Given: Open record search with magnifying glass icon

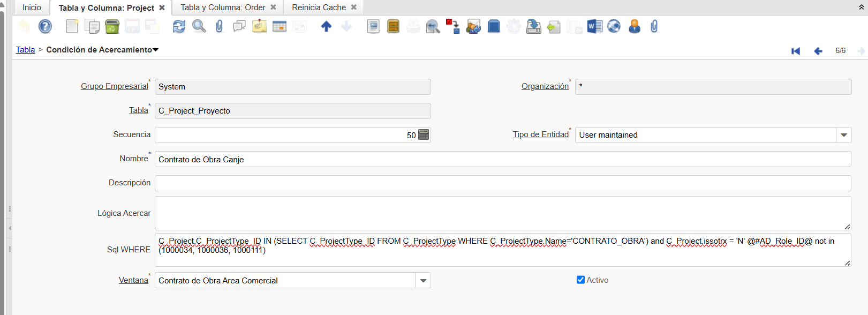Looking at the screenshot, I should (199, 26).
